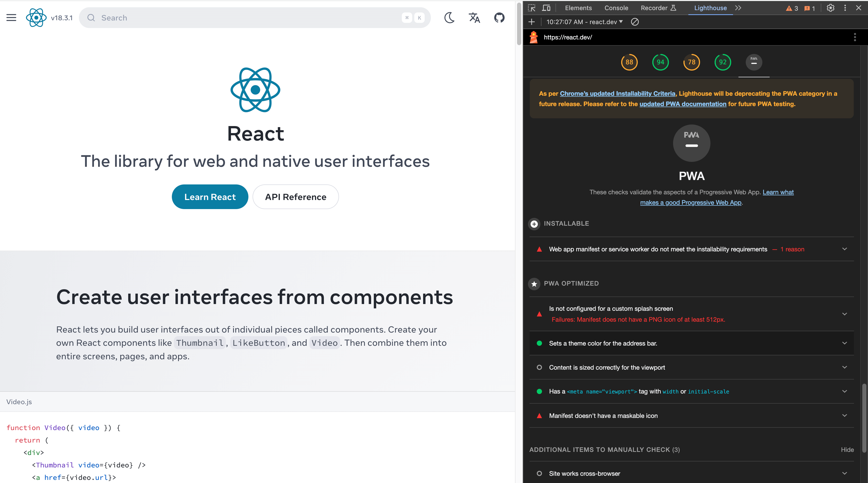Click the large PWA badge icon

click(692, 143)
